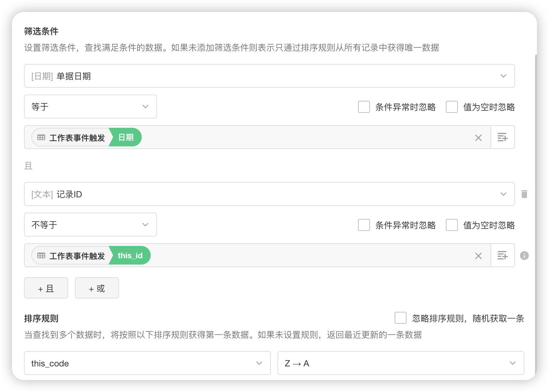Add an AND condition with + 且
The height and width of the screenshot is (392, 549).
46,288
